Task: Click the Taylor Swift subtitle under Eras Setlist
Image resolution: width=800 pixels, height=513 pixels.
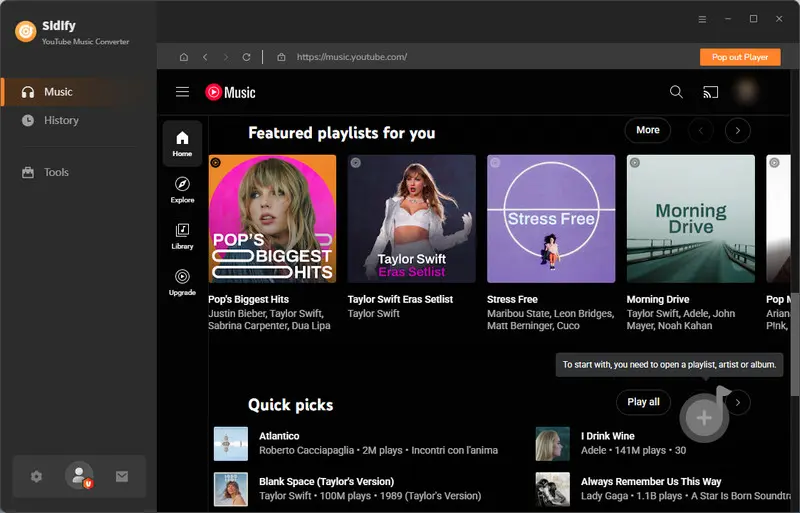Action: (x=373, y=313)
